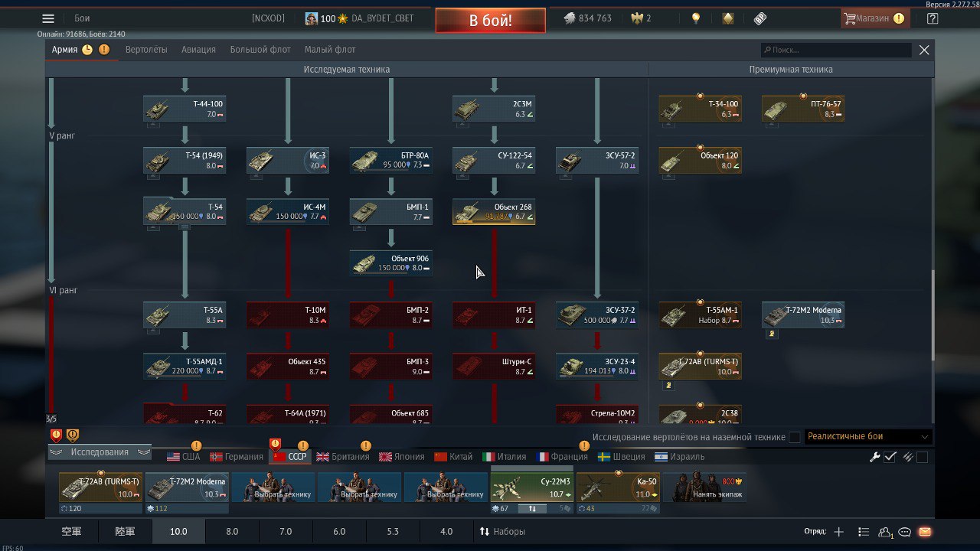
Task: Open the Наборы presets button
Action: pos(502,531)
